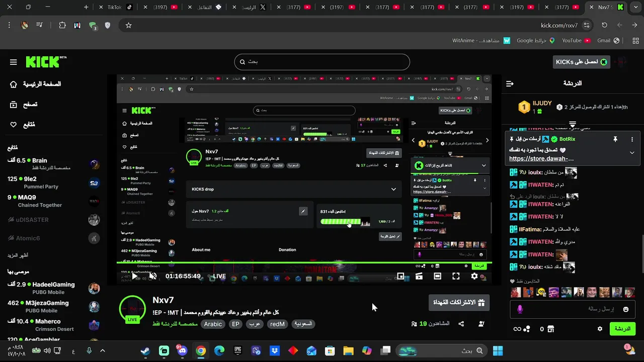This screenshot has height=362, width=644.
Task: Open the Browse icon in sidebar
Action: 14,105
